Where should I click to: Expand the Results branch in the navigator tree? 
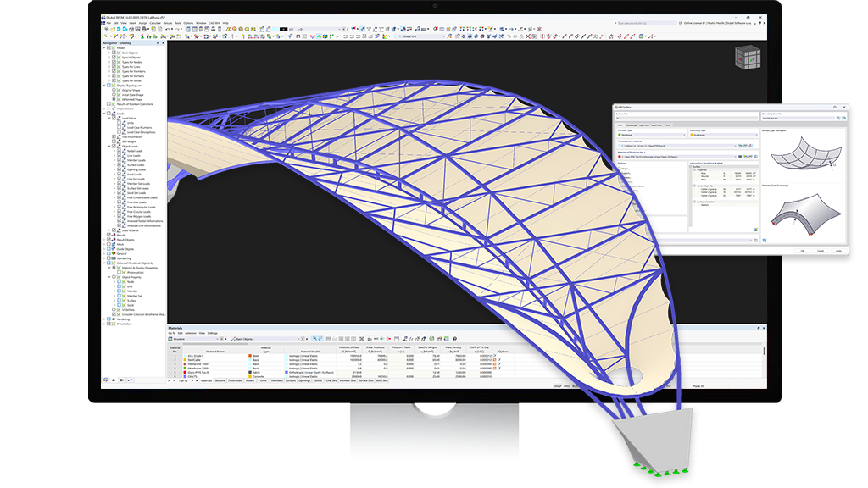click(107, 234)
